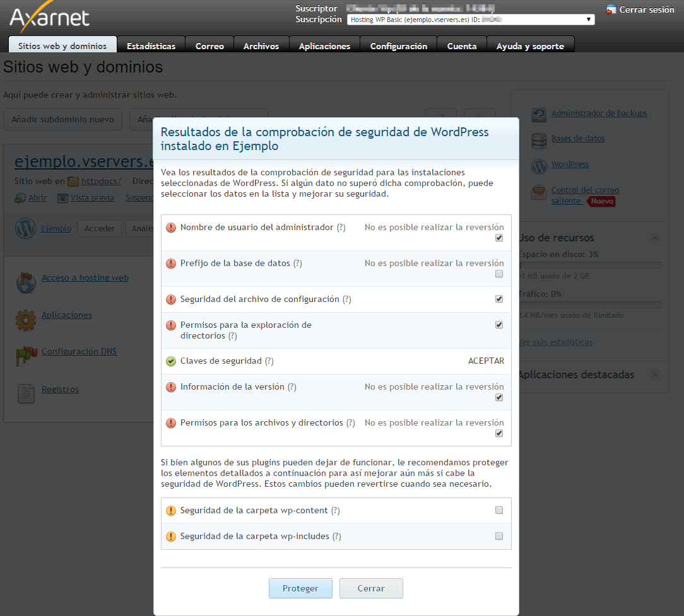Click the Administrador de backups icon
The image size is (684, 616).
[539, 115]
